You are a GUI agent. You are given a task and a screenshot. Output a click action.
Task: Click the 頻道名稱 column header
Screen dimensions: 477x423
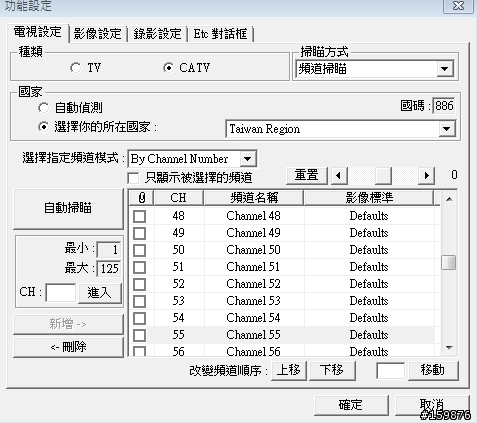tap(254, 198)
